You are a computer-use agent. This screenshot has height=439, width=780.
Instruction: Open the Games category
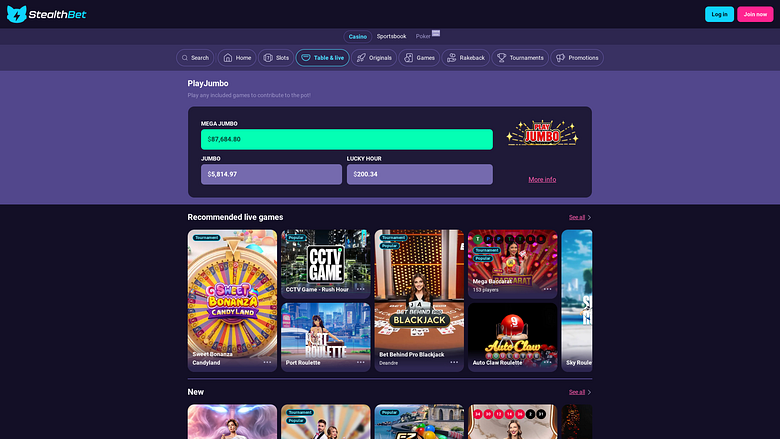(x=419, y=58)
